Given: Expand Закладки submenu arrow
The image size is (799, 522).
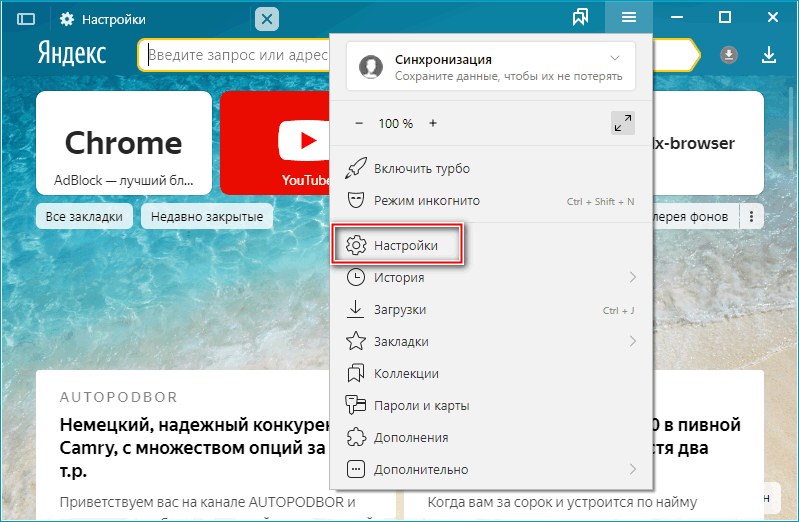Looking at the screenshot, I should (x=632, y=341).
